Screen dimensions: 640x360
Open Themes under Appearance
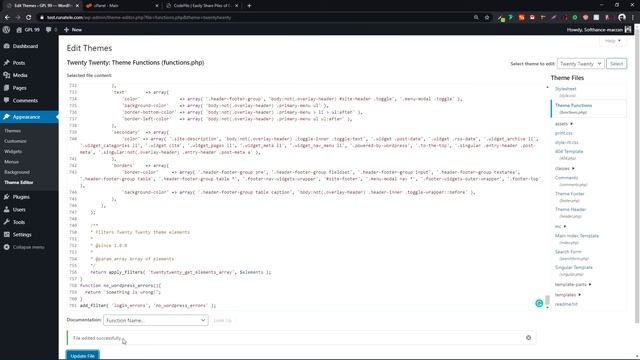(12, 131)
